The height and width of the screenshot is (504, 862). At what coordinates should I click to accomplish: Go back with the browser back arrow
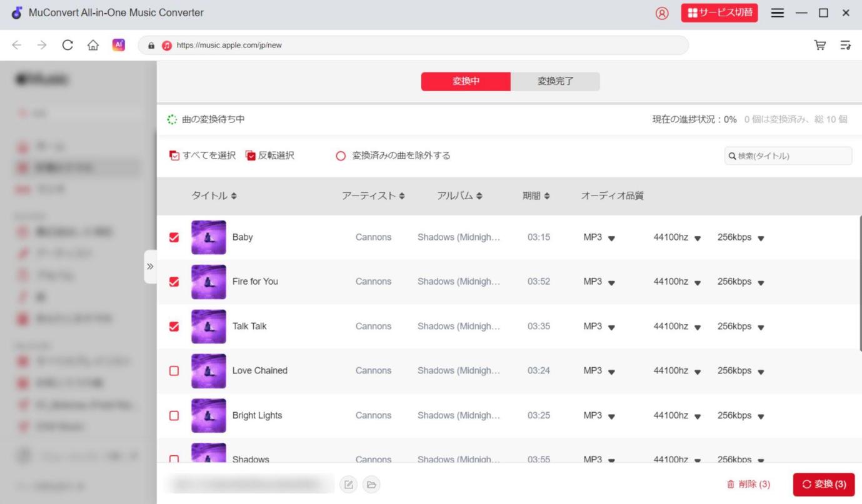pyautogui.click(x=16, y=45)
